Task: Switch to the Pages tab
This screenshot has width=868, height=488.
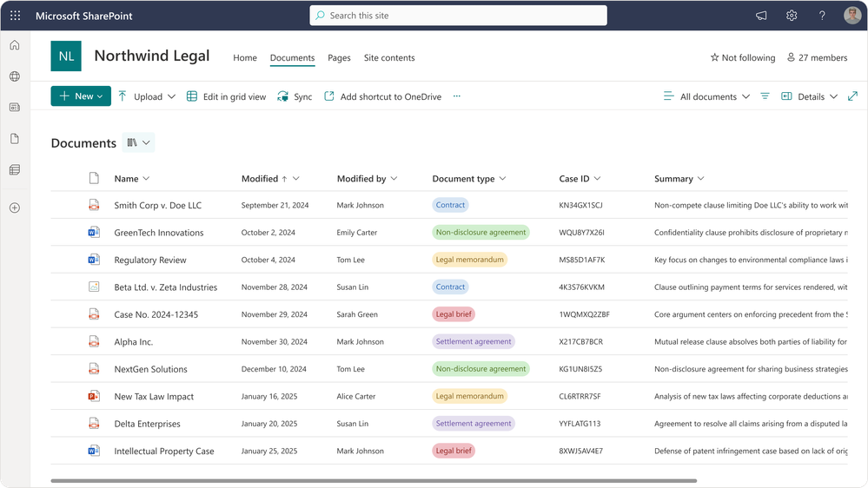Action: pyautogui.click(x=339, y=58)
